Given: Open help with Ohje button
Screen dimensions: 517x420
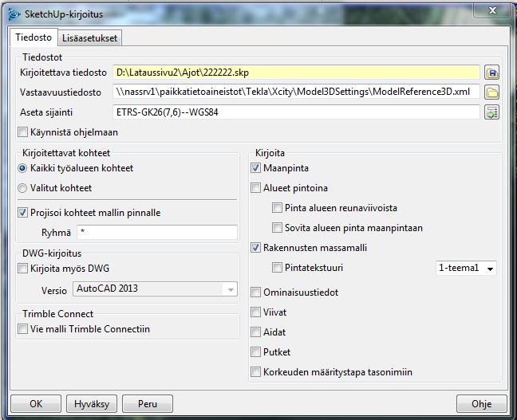Looking at the screenshot, I should pyautogui.click(x=482, y=404).
